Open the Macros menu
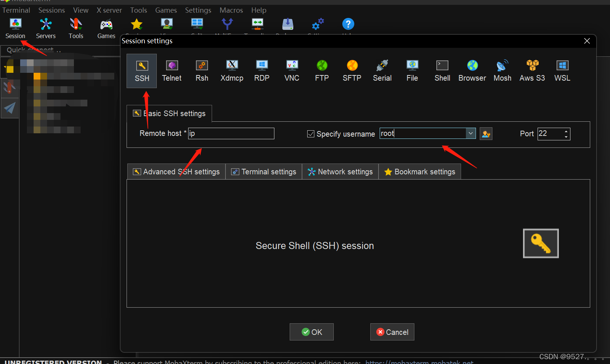The image size is (610, 364). (x=231, y=10)
